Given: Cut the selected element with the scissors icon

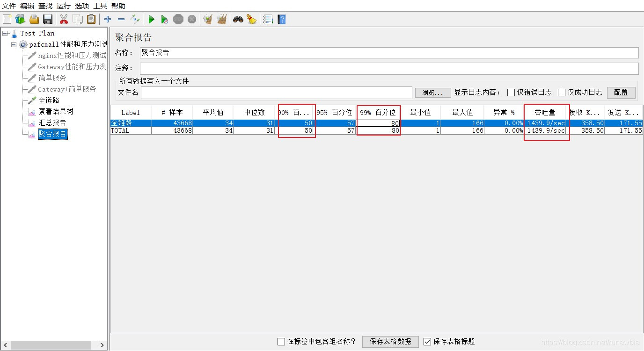Looking at the screenshot, I should 64,19.
